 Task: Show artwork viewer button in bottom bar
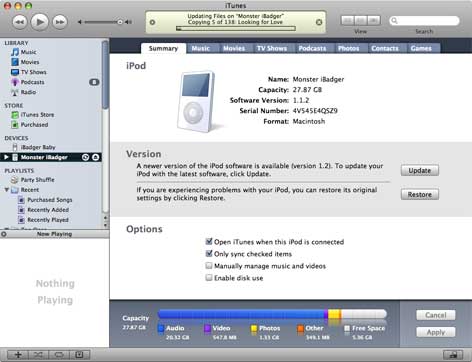point(79,355)
